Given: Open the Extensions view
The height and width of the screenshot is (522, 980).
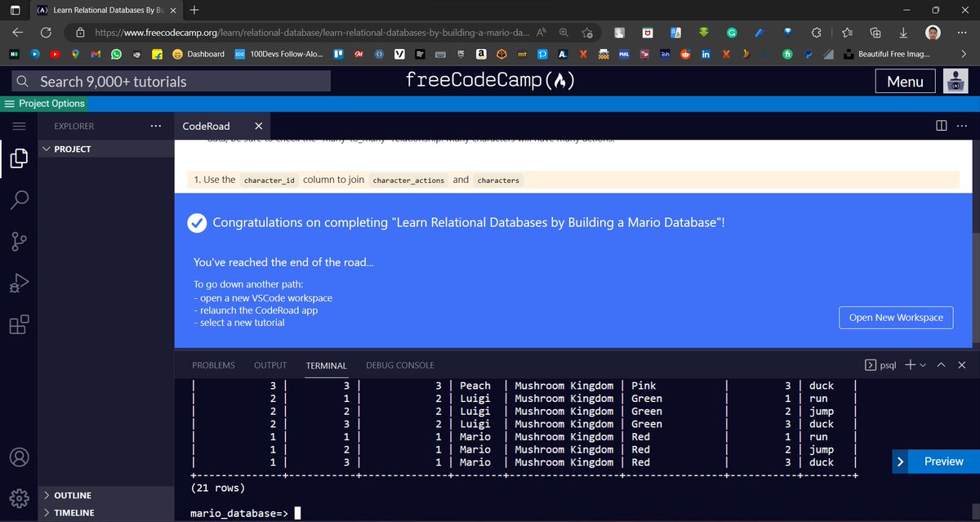Looking at the screenshot, I should tap(20, 325).
